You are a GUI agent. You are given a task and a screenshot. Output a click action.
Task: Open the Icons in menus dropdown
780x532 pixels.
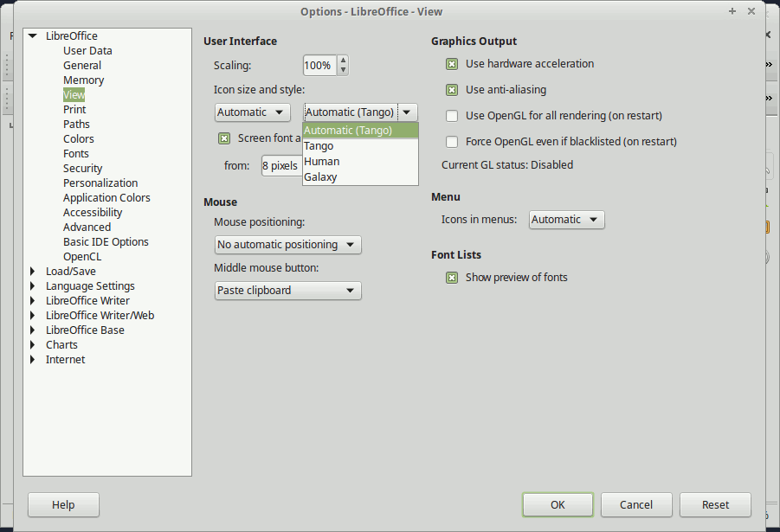pyautogui.click(x=566, y=219)
